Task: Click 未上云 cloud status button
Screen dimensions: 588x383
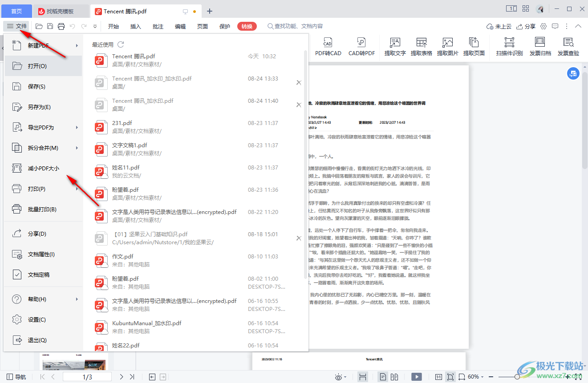Action: click(499, 26)
